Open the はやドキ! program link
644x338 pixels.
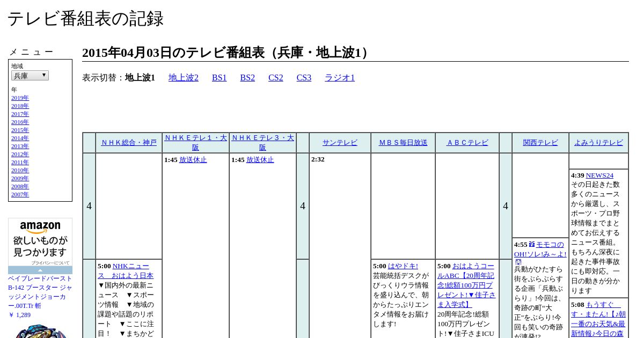coord(403,266)
